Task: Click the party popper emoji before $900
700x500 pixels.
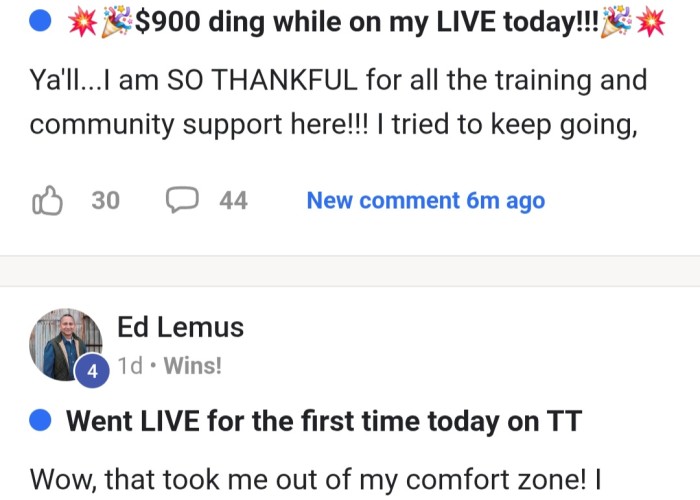Action: click(117, 21)
